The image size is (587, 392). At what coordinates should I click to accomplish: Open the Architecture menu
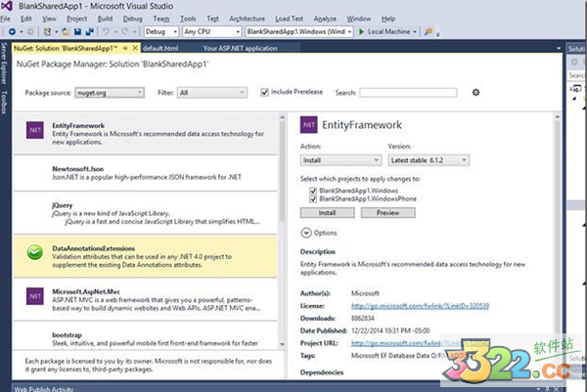(x=245, y=18)
